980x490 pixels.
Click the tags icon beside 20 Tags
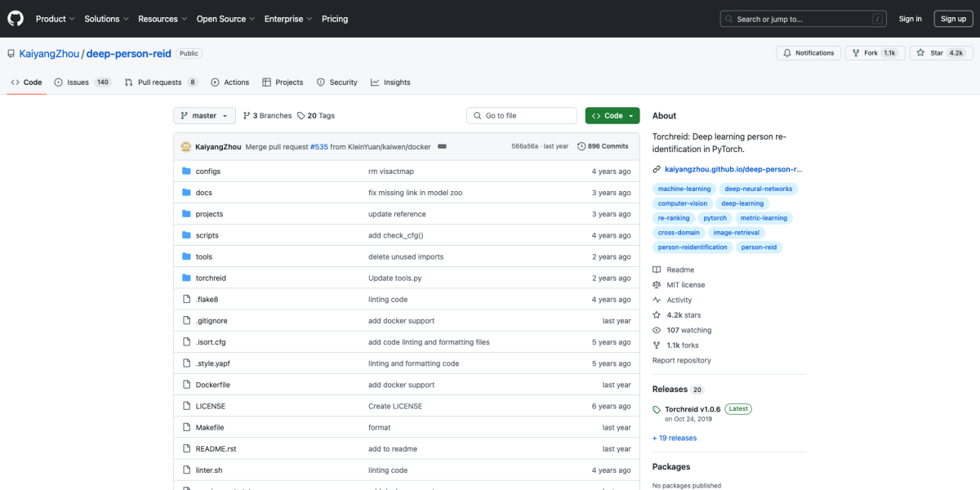tap(301, 116)
